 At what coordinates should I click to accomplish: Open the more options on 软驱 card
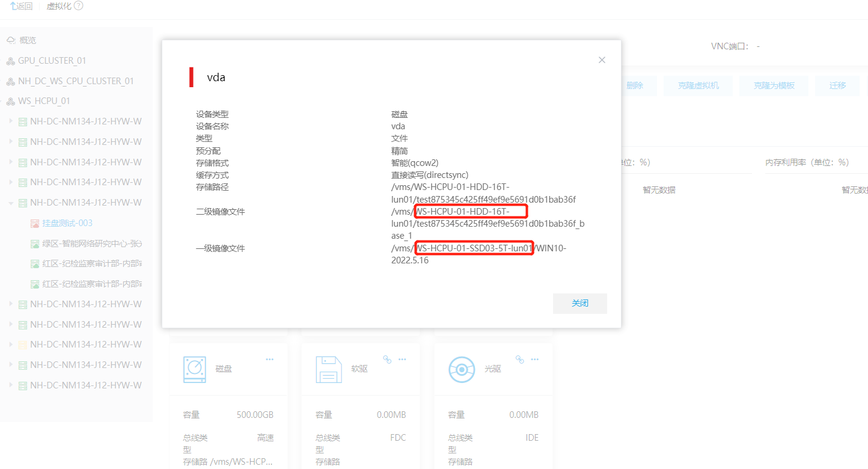pos(402,359)
